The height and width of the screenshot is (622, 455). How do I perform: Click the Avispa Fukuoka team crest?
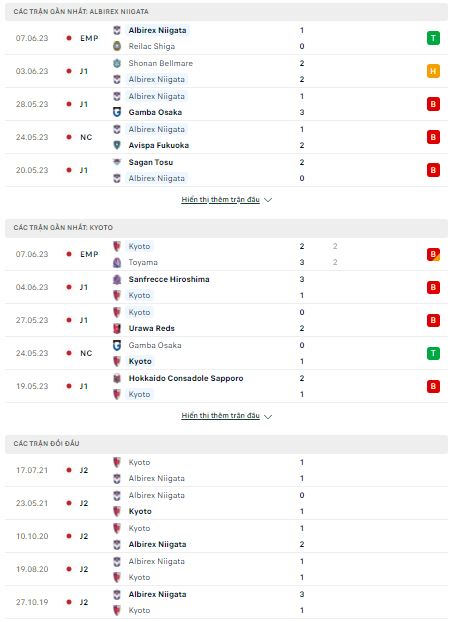pos(117,145)
